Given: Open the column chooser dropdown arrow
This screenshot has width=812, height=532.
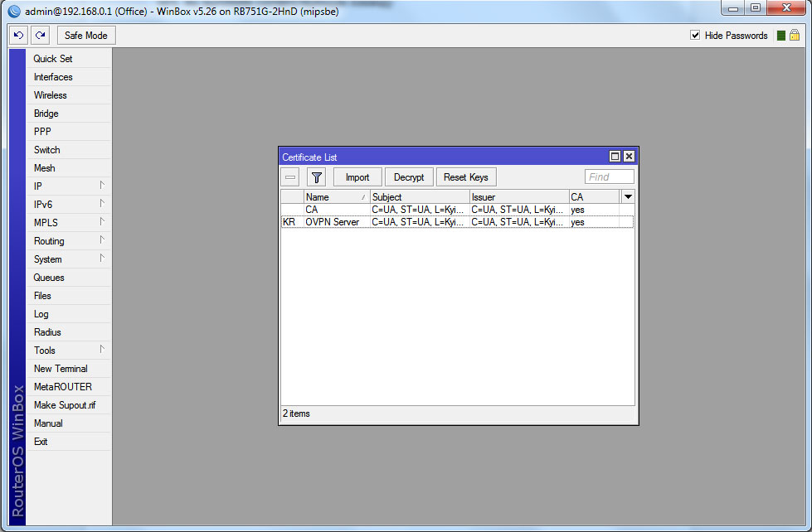Looking at the screenshot, I should click(628, 197).
